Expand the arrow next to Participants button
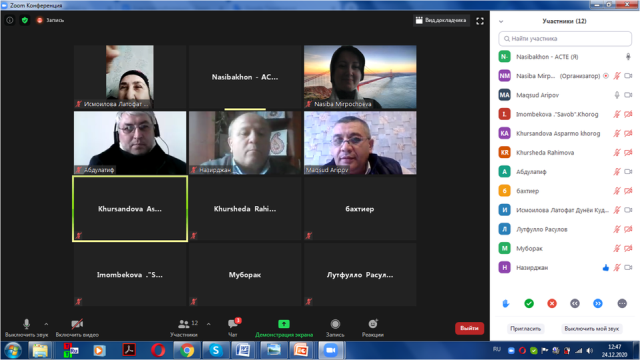The image size is (640, 360). click(209, 324)
